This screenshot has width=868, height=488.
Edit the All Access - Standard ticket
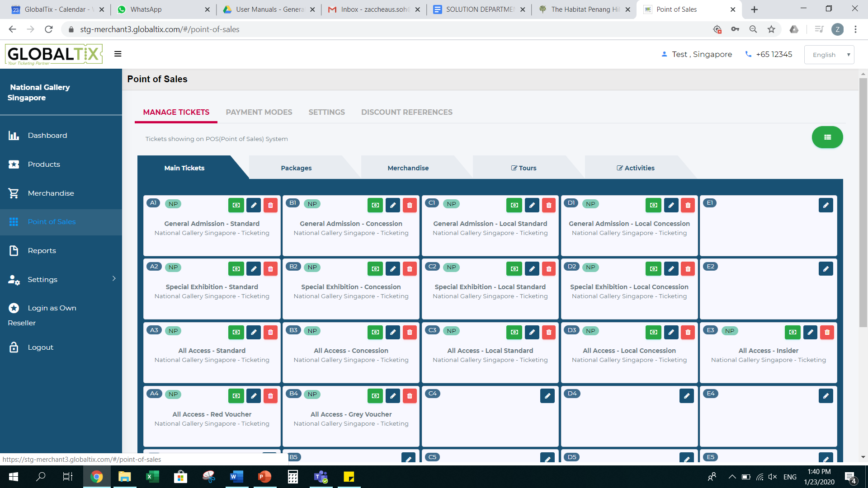coord(254,333)
